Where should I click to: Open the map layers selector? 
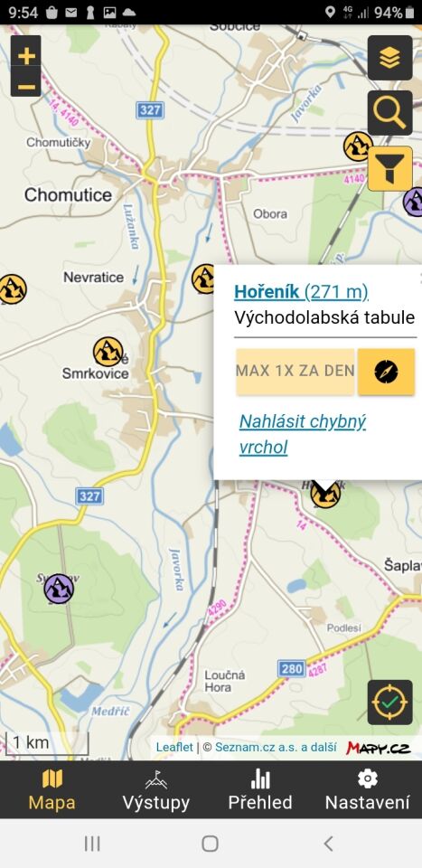point(390,58)
